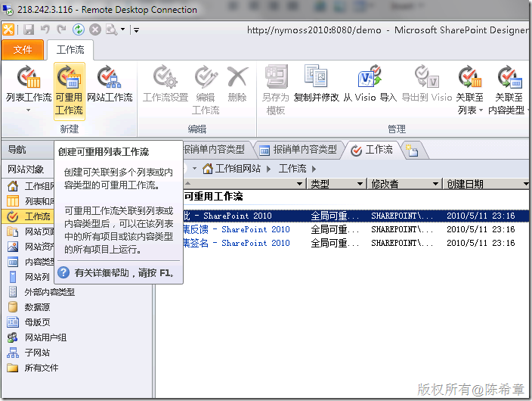Select the 可重用工作流 ribbon button
Image resolution: width=532 pixels, height=401 pixels.
[70, 91]
